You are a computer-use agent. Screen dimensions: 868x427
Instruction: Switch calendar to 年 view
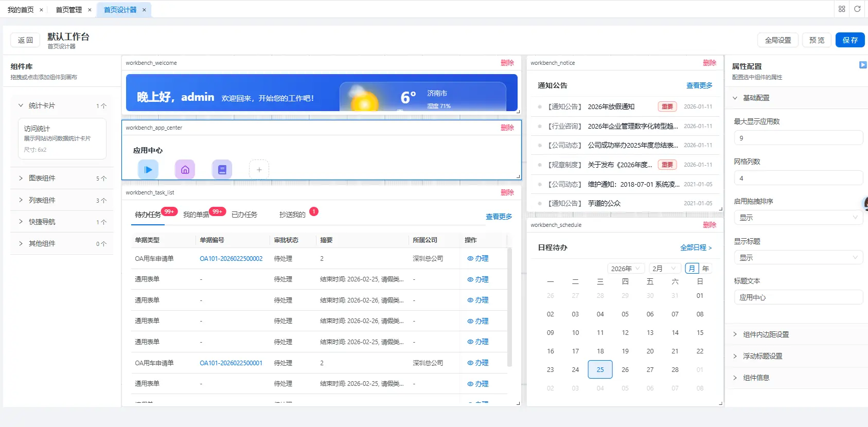(705, 269)
